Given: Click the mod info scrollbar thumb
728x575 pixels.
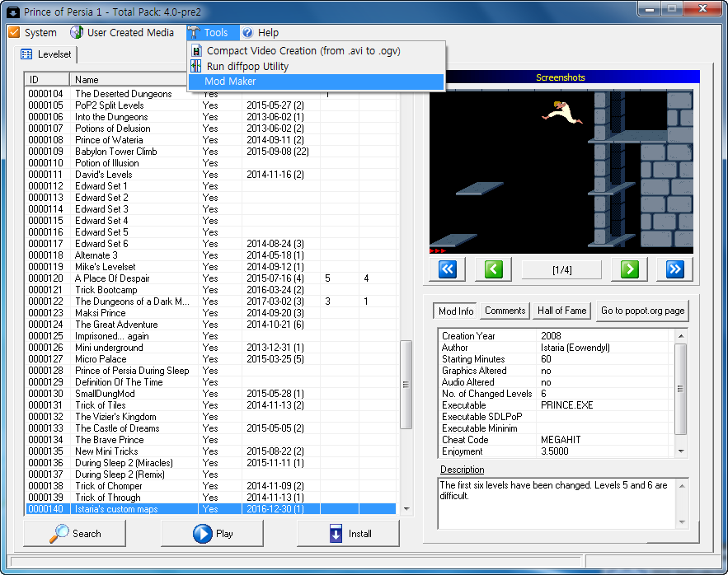Looking at the screenshot, I should click(681, 389).
